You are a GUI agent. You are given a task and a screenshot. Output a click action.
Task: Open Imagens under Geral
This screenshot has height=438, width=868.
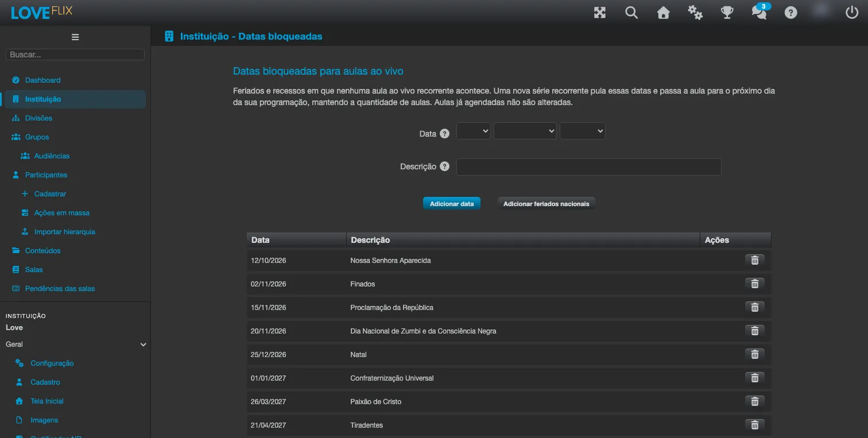(44, 420)
